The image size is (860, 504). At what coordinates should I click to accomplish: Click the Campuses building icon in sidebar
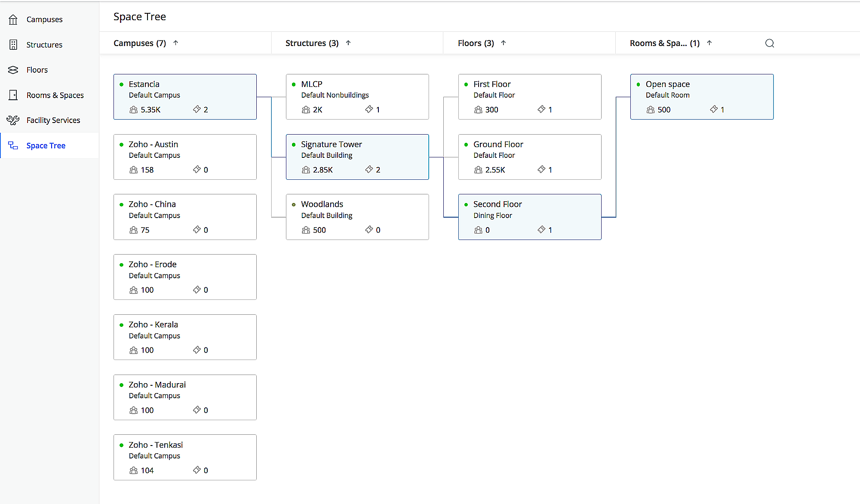[x=13, y=19]
